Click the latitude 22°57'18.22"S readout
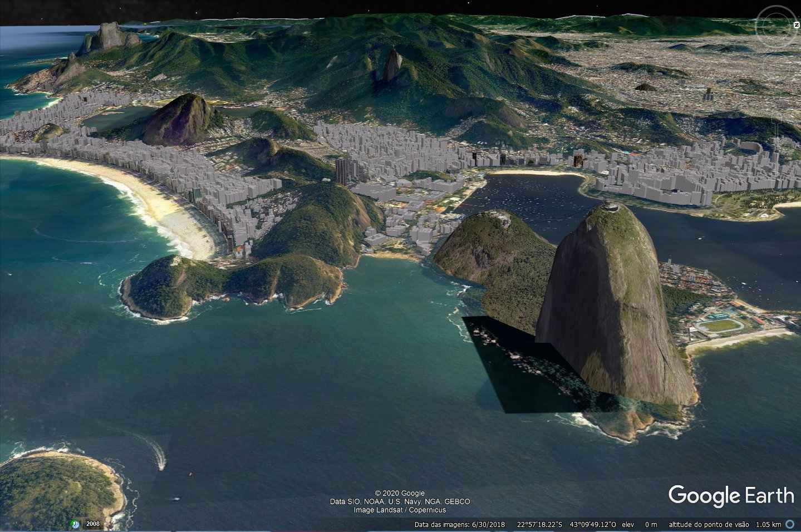Image resolution: width=801 pixels, height=532 pixels. [x=539, y=524]
